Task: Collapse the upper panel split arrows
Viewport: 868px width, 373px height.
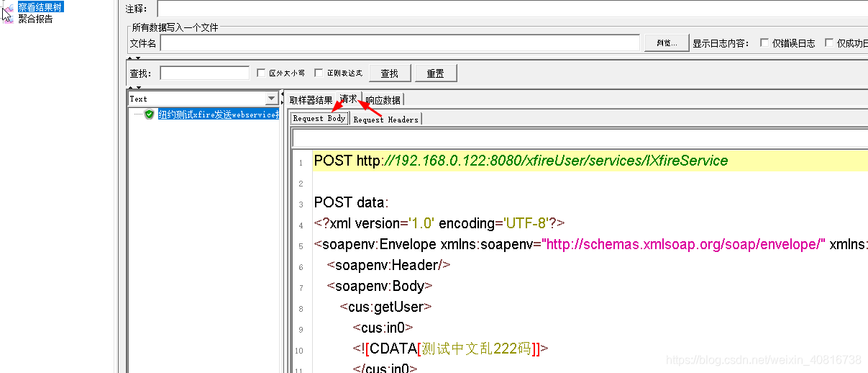Action: [x=134, y=58]
